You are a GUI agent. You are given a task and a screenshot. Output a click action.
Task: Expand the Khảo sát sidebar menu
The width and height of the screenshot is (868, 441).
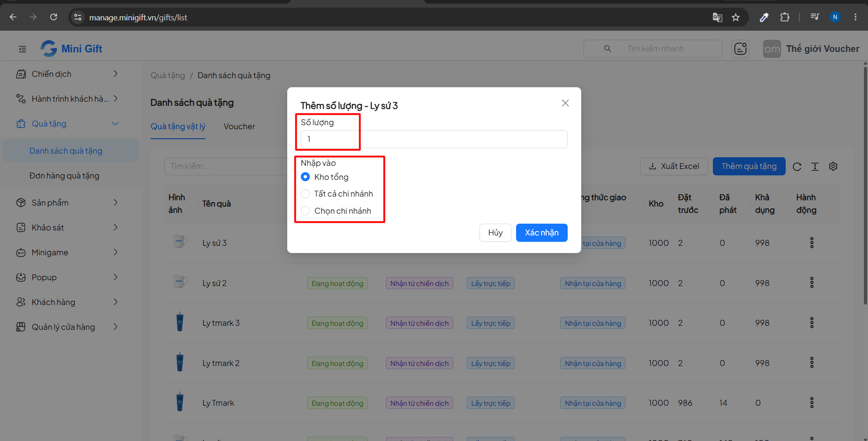68,227
